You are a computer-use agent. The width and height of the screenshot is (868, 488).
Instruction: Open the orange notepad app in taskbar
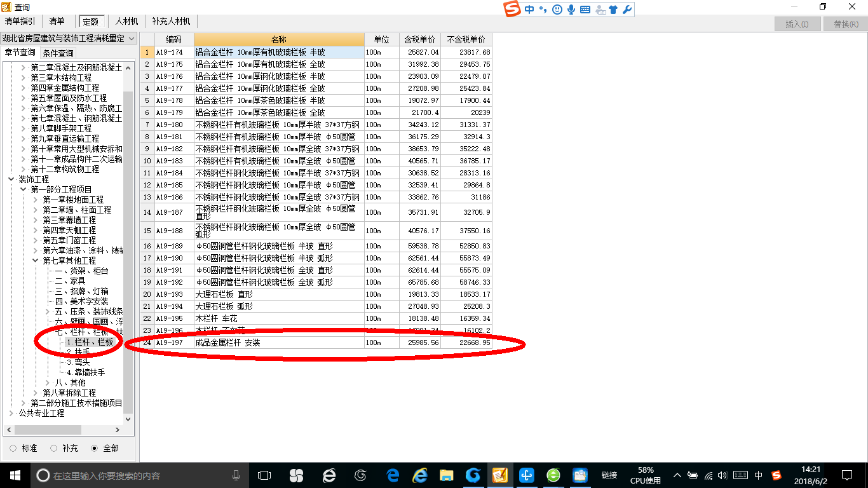click(x=499, y=475)
